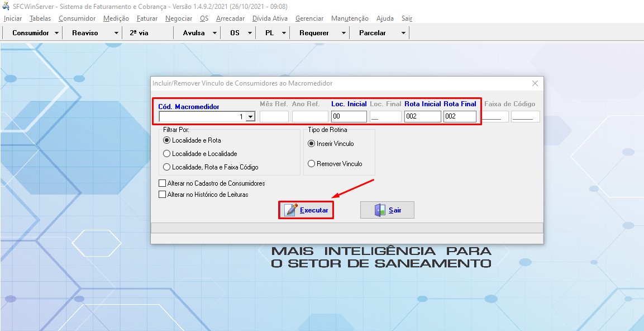Expand the Cód. Macromedidor dropdown

(250, 116)
